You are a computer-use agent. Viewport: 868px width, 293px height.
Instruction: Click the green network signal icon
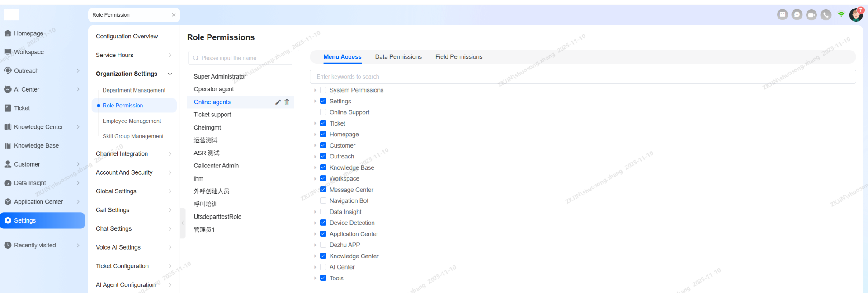tap(841, 14)
